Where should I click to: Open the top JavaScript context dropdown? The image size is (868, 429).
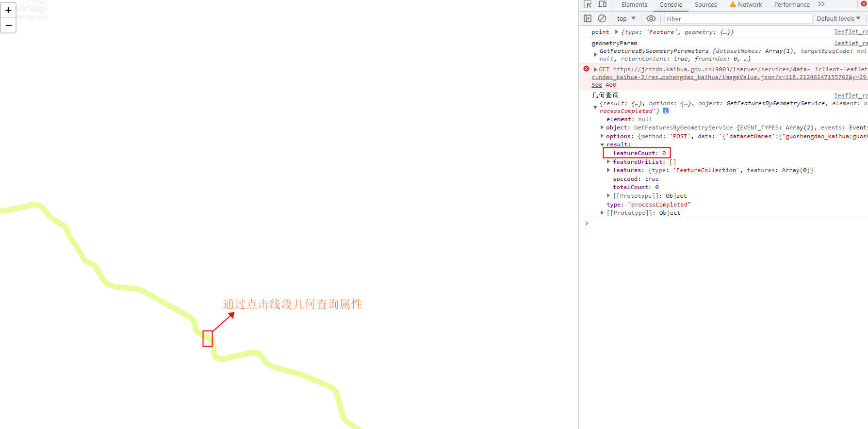(626, 18)
